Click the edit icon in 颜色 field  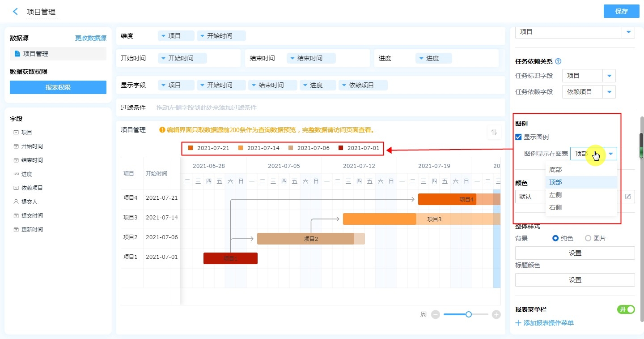[628, 197]
